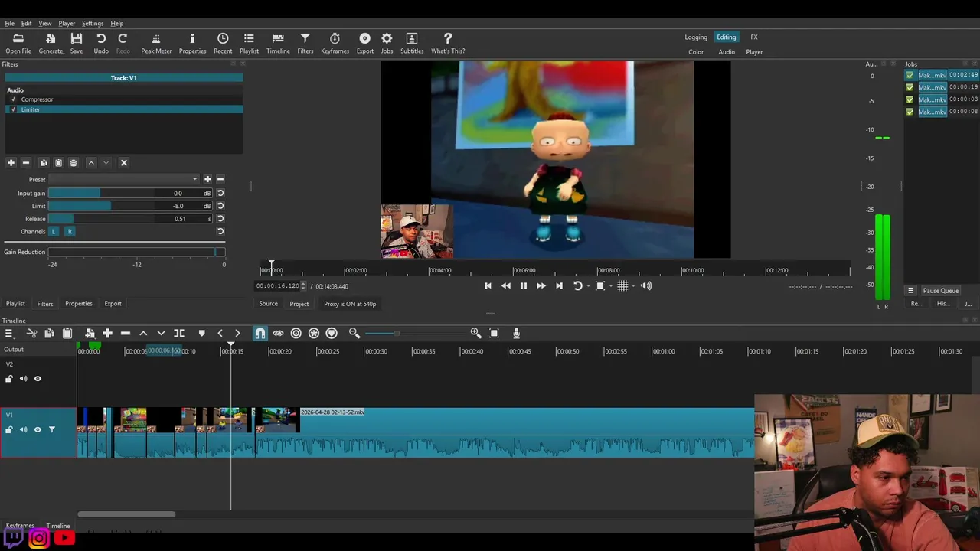The height and width of the screenshot is (551, 980).
Task: Click the Export toolbar icon
Action: pos(364,44)
